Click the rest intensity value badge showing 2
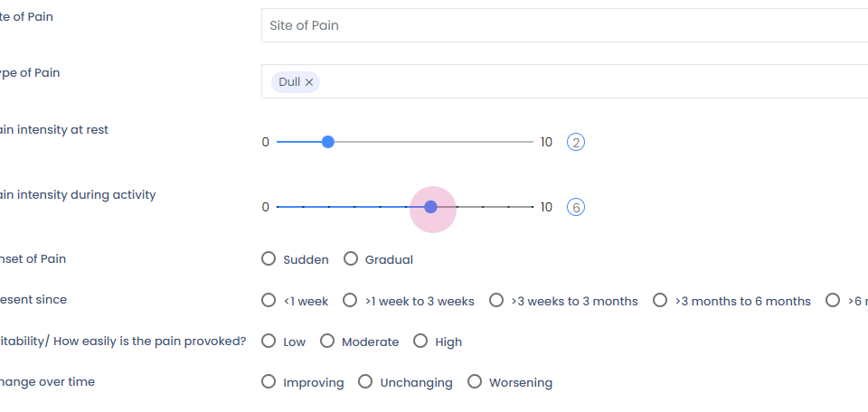 pos(576,142)
